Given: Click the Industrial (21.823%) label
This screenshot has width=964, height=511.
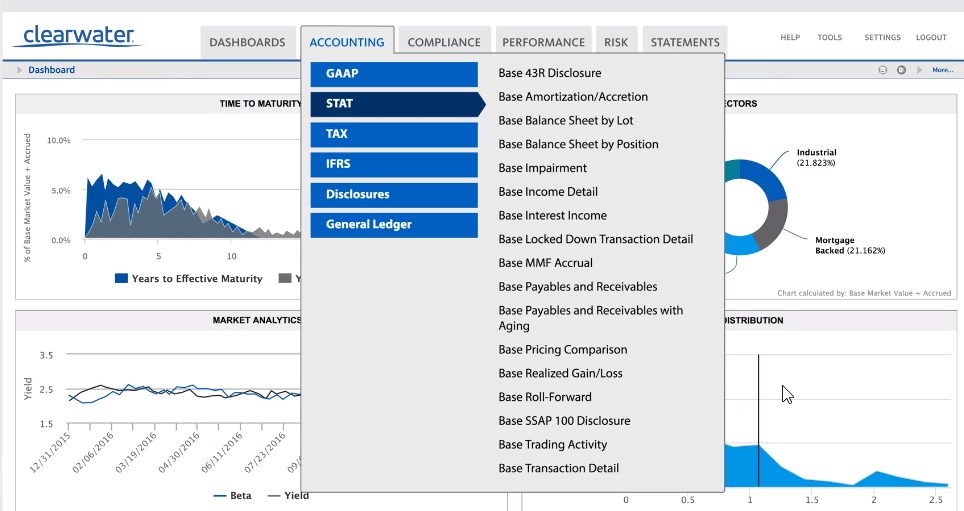Looking at the screenshot, I should (x=816, y=157).
